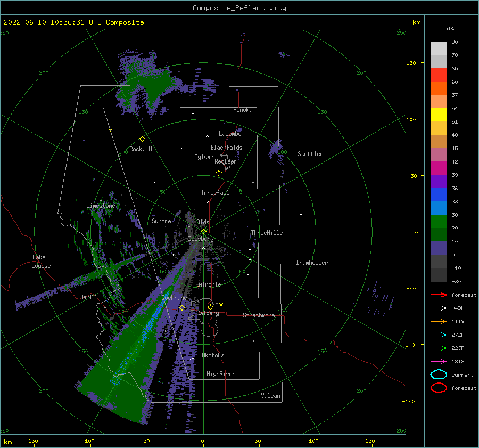Click the green 20-30 dBZ swatch
479x448 pixels.
[x=439, y=222]
